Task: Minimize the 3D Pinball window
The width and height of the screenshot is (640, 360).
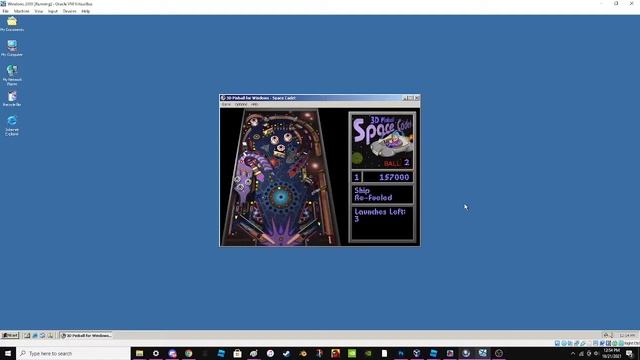Action: coord(405,98)
